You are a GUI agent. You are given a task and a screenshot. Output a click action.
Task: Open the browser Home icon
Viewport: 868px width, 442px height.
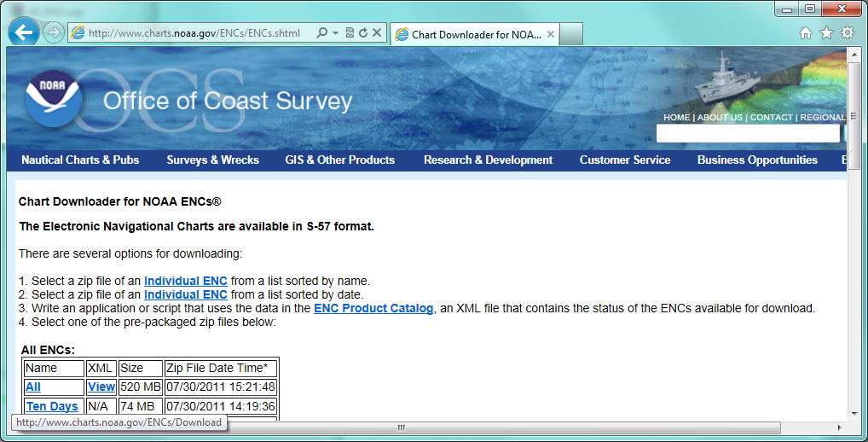click(806, 33)
